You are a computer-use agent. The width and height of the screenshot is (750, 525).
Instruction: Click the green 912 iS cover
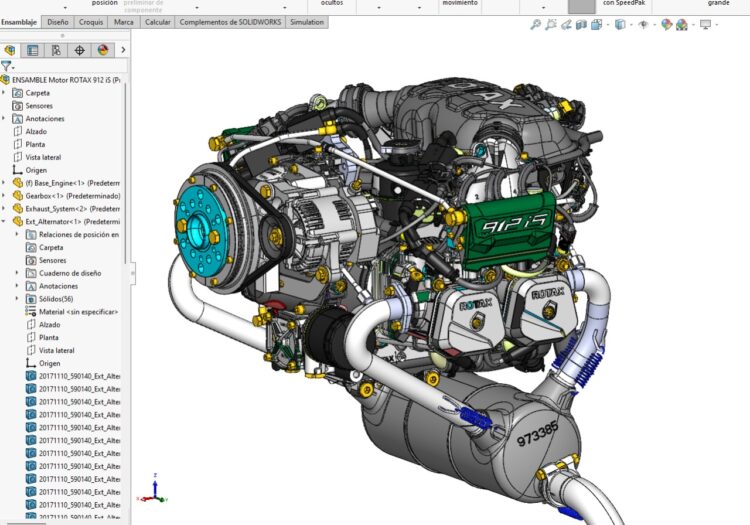tap(508, 231)
